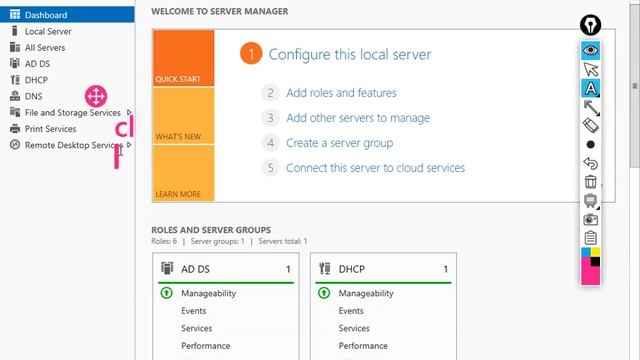
Task: Open the AD DS role tile header
Action: tap(226, 269)
